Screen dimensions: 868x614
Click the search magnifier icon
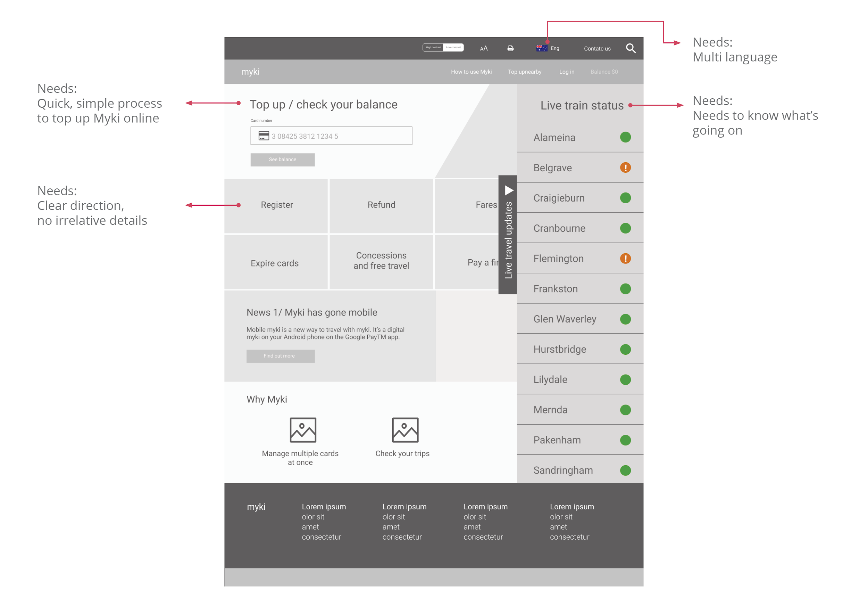click(x=631, y=48)
